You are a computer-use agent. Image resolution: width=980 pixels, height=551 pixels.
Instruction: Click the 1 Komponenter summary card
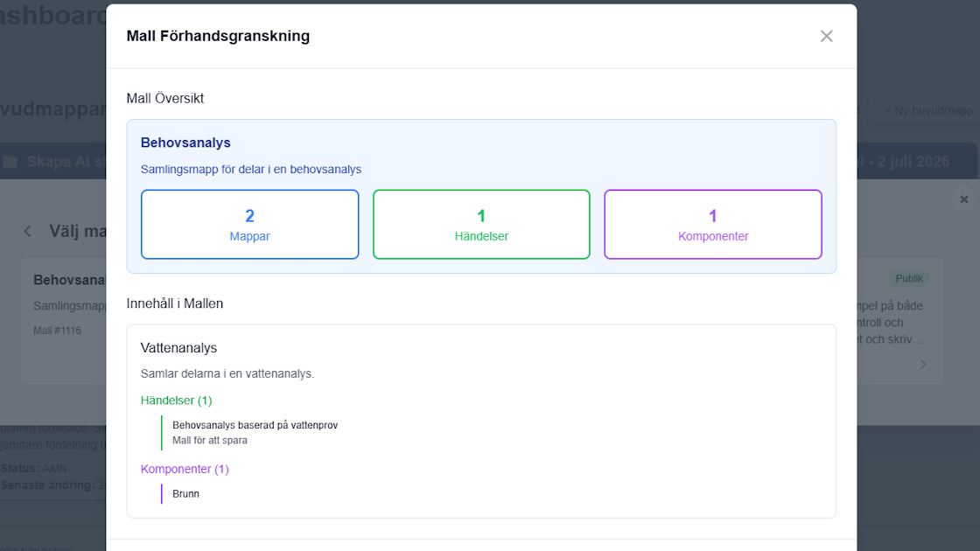tap(713, 224)
